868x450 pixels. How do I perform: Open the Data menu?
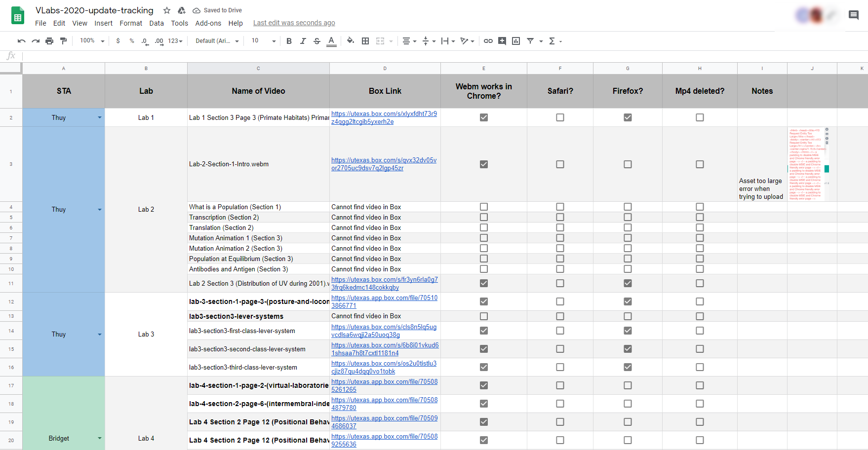coord(157,23)
